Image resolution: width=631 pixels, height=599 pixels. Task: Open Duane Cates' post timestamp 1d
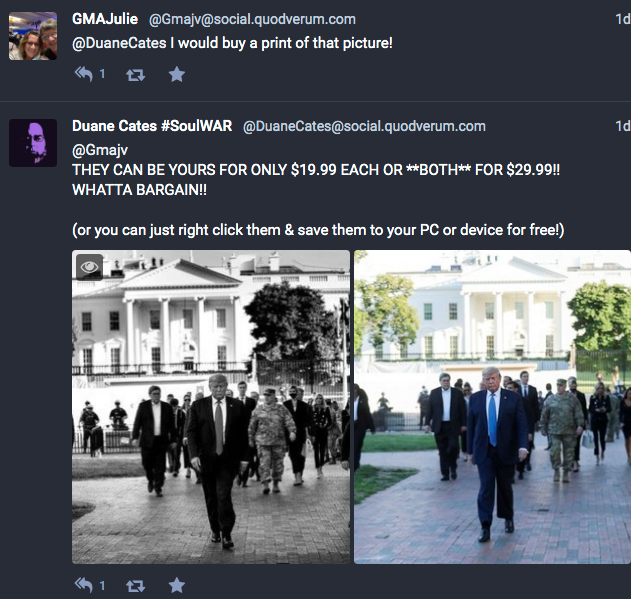(623, 126)
